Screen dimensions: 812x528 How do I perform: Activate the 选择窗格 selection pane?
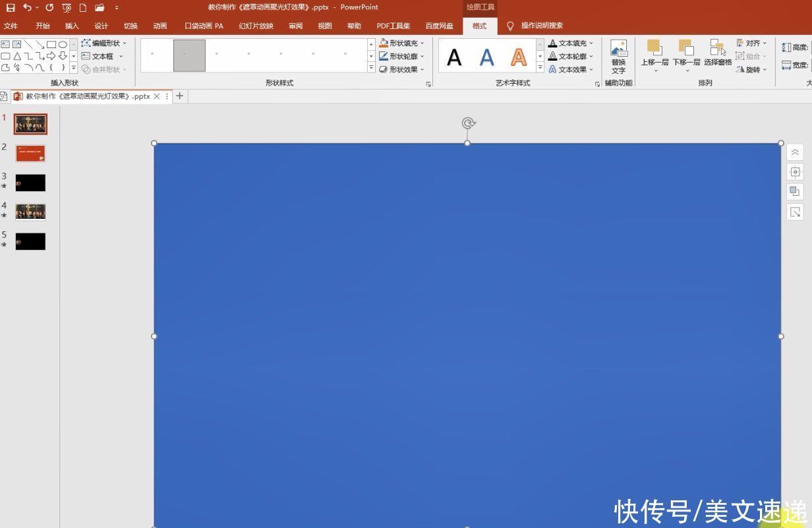(x=718, y=51)
